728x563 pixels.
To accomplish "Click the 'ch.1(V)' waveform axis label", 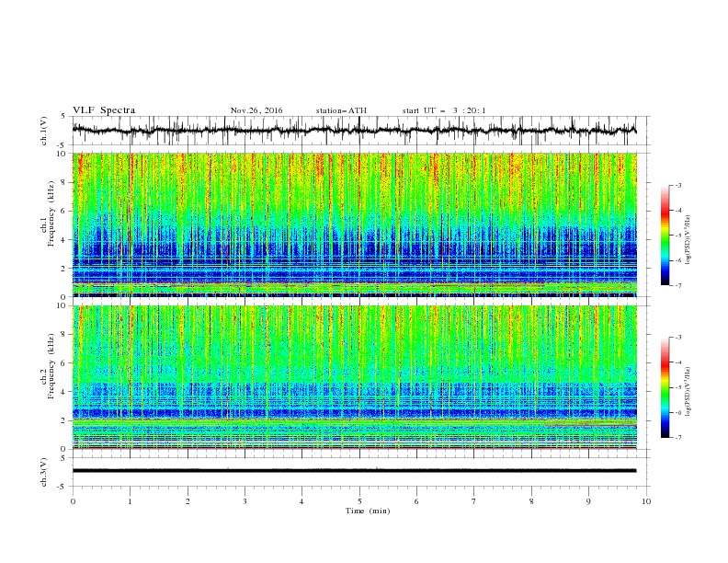I will click(x=44, y=131).
